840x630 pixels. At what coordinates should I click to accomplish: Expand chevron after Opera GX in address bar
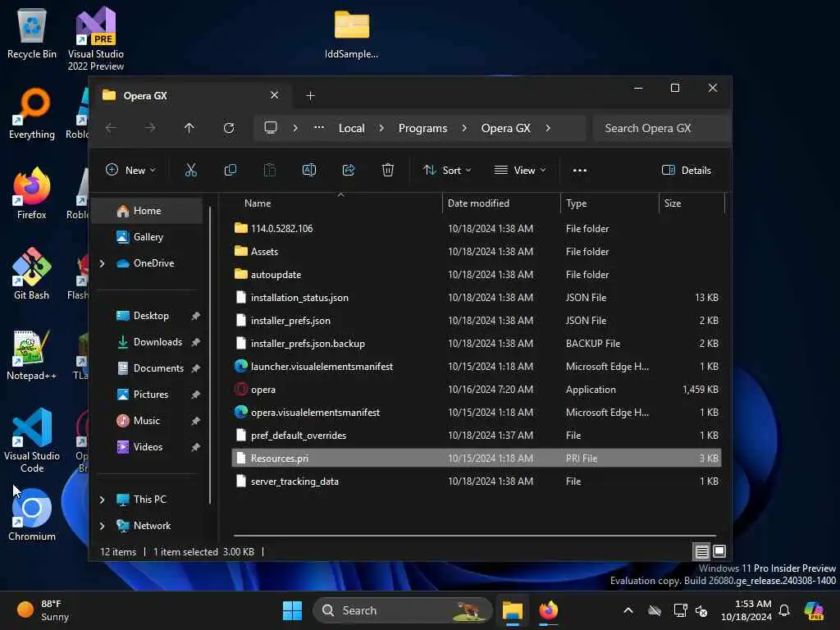[x=547, y=128]
